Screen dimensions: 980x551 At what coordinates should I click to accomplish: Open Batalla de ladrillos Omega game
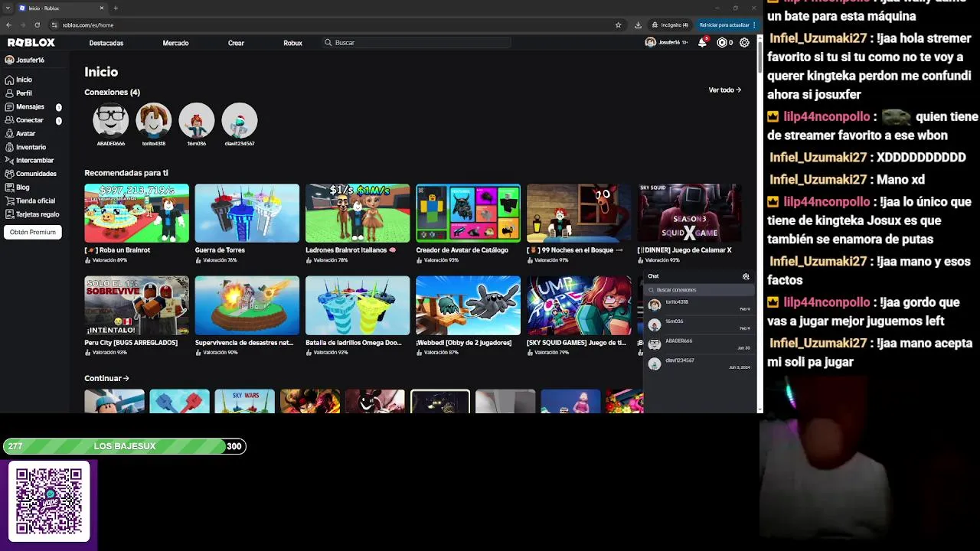[x=358, y=305]
